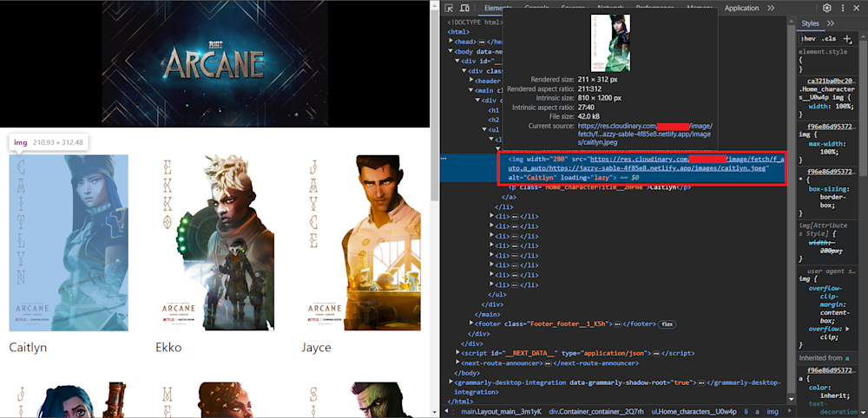Open DevTools settings gear

click(x=826, y=8)
